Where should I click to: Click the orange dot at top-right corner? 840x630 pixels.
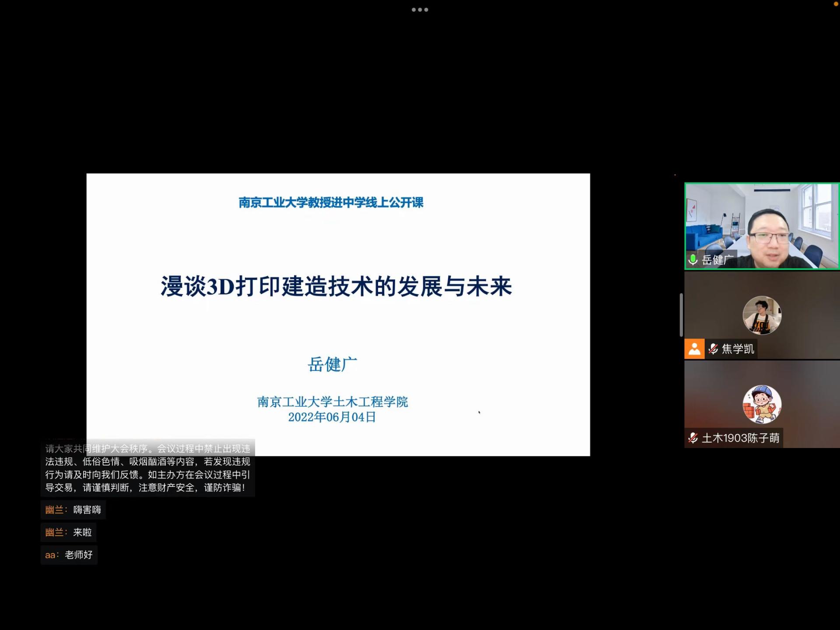836,3
